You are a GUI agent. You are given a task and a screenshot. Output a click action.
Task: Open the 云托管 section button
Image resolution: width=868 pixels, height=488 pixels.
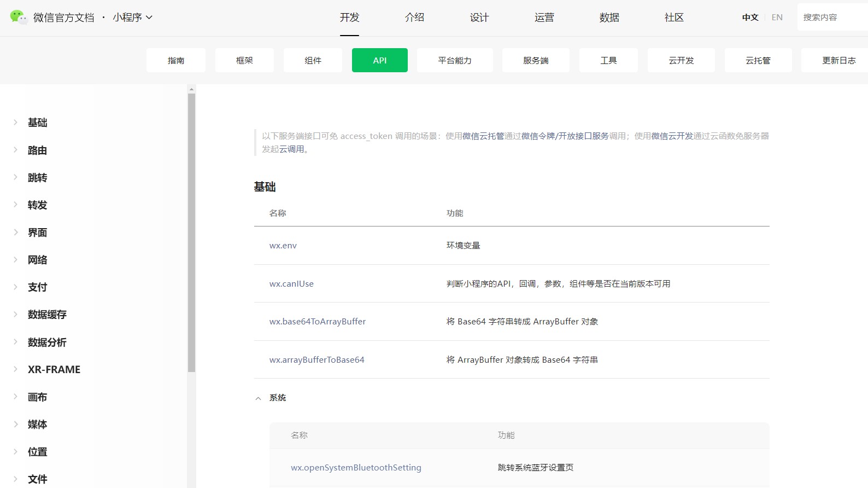coord(758,60)
